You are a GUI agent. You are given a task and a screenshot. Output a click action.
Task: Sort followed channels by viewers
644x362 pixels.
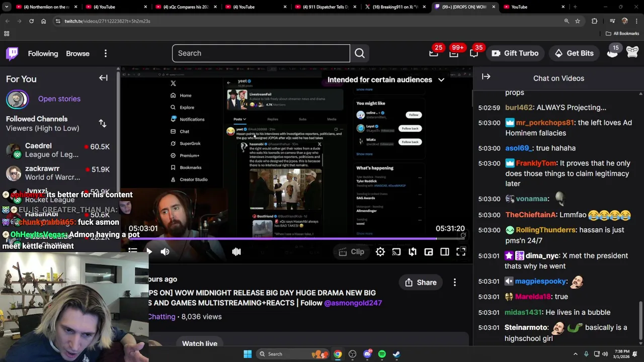click(x=103, y=123)
